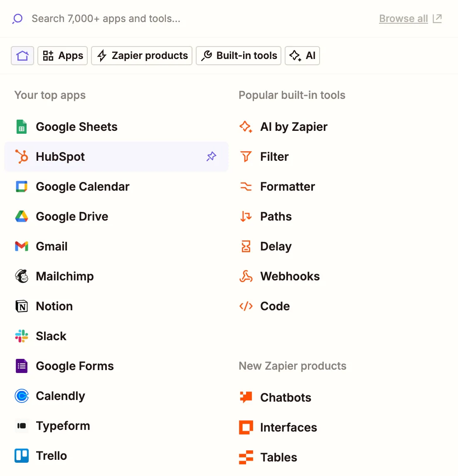Click the Google Forms icon

(x=22, y=366)
